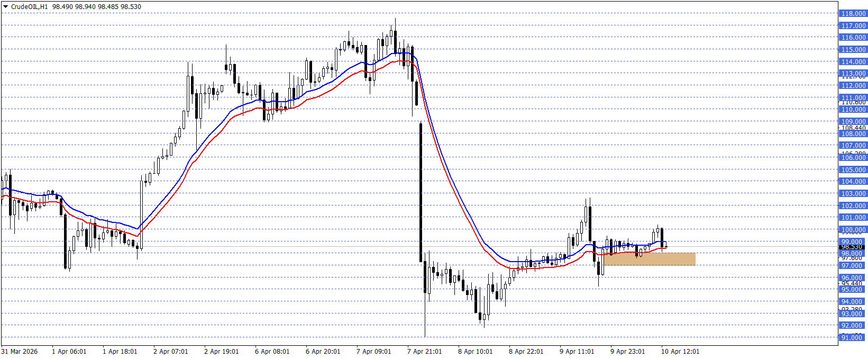The height and width of the screenshot is (358, 868).
Task: Select the orange rectangle zone near 98.000
Action: click(x=648, y=259)
